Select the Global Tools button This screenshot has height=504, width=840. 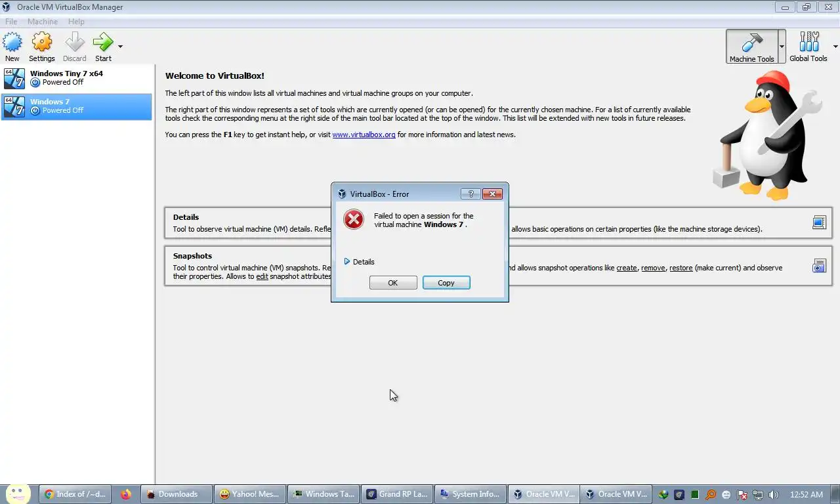click(x=808, y=47)
